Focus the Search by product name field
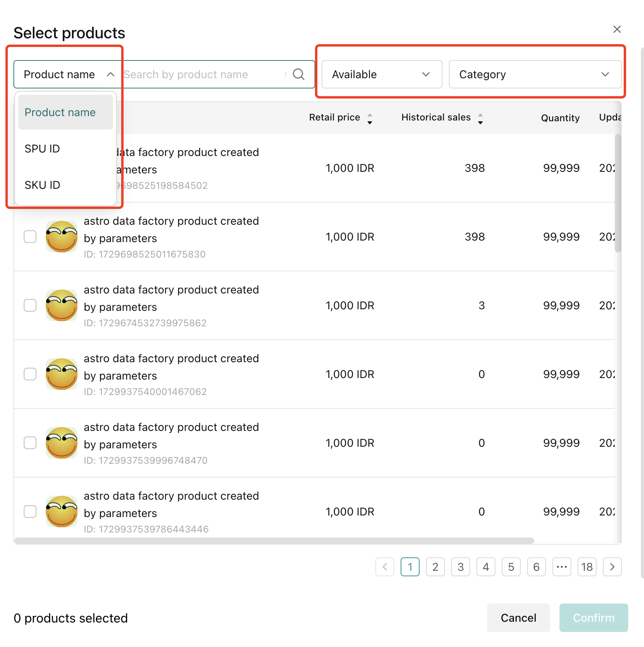Screen dimensions: 644x647 point(203,74)
